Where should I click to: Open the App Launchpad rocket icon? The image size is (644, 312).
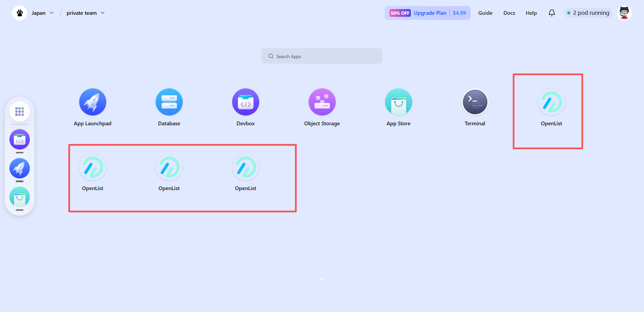coord(93,102)
